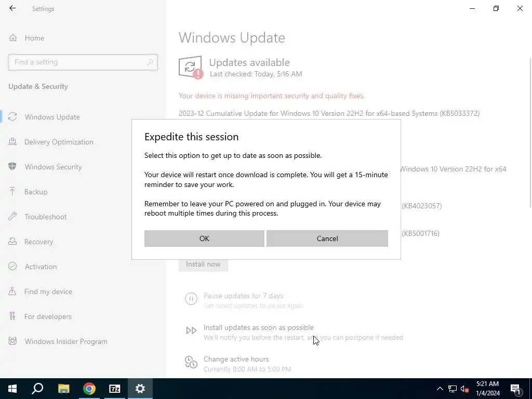Click the Install now button

(203, 264)
